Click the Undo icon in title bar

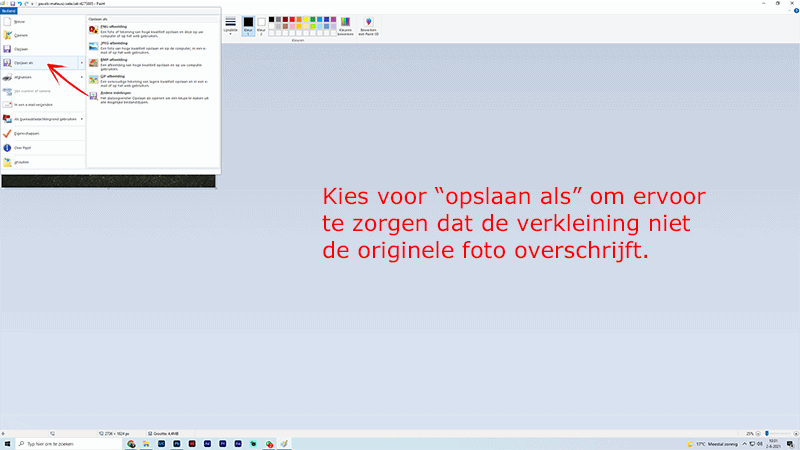coord(19,4)
